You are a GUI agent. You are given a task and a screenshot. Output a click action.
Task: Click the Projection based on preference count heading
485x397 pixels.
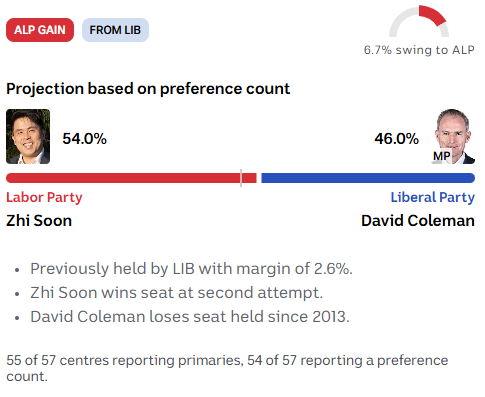click(x=148, y=89)
